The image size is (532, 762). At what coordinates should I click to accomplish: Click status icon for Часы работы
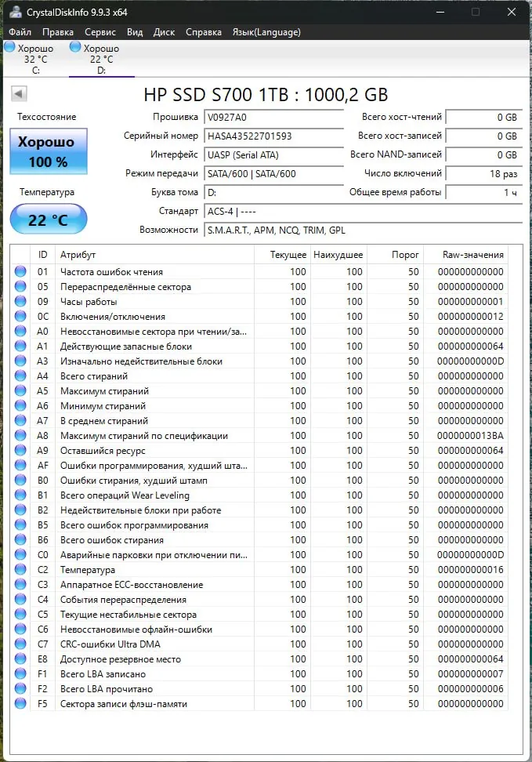click(20, 301)
